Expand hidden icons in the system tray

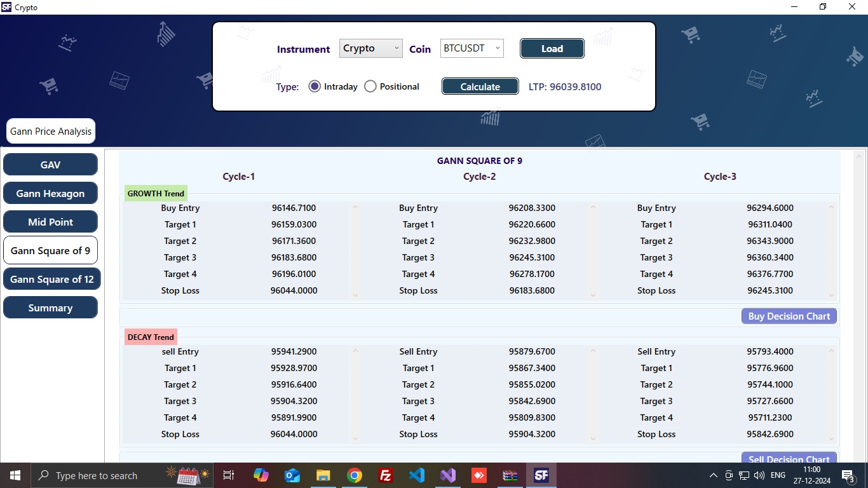713,475
